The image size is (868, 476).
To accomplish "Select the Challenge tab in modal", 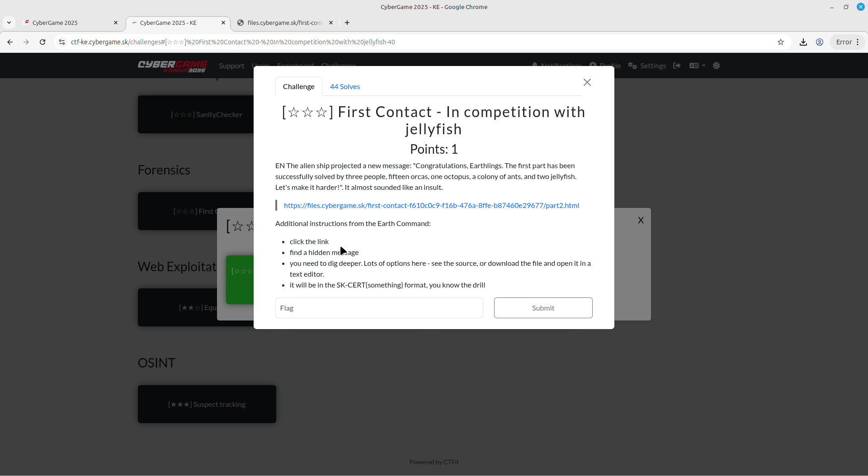I will click(x=298, y=86).
